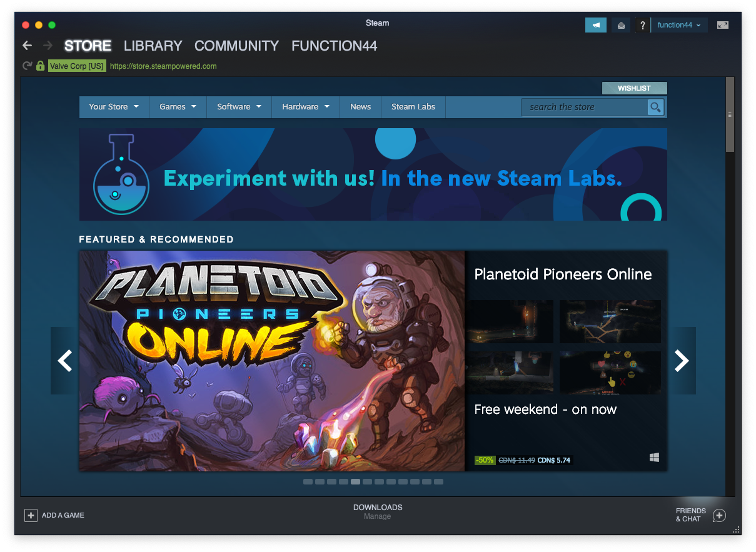Open the LIBRARY main tab
The width and height of the screenshot is (756, 552).
(153, 46)
